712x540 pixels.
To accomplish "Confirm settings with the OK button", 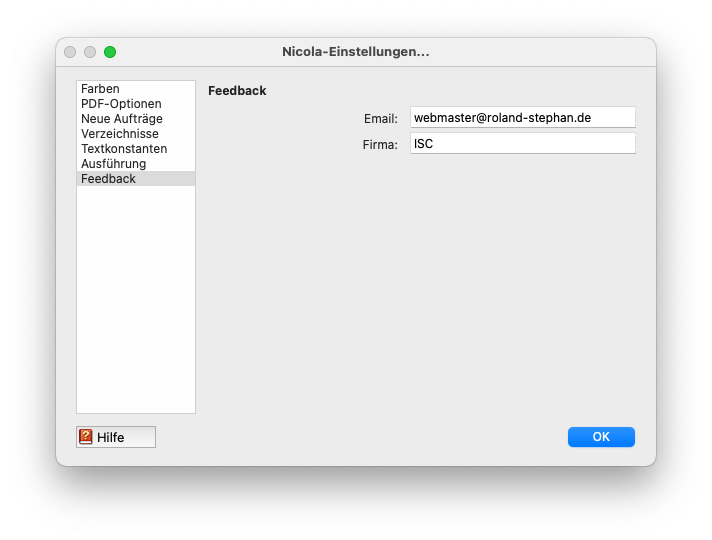I will click(601, 437).
